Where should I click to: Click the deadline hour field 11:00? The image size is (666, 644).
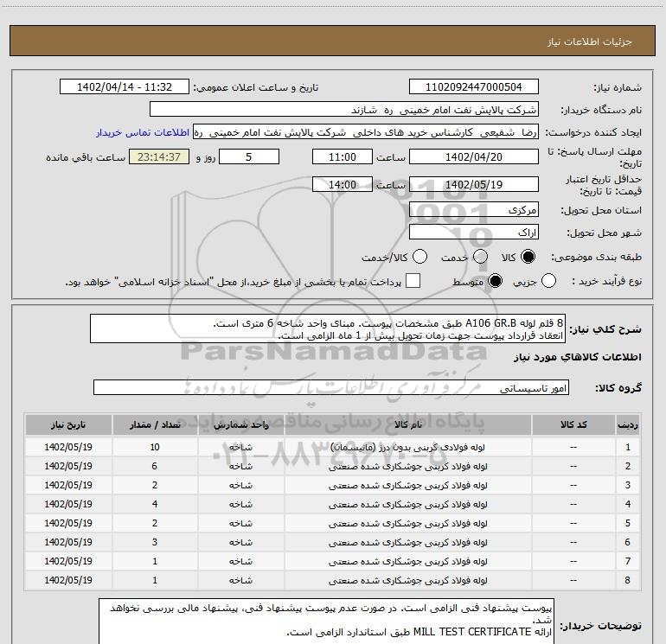(343, 156)
